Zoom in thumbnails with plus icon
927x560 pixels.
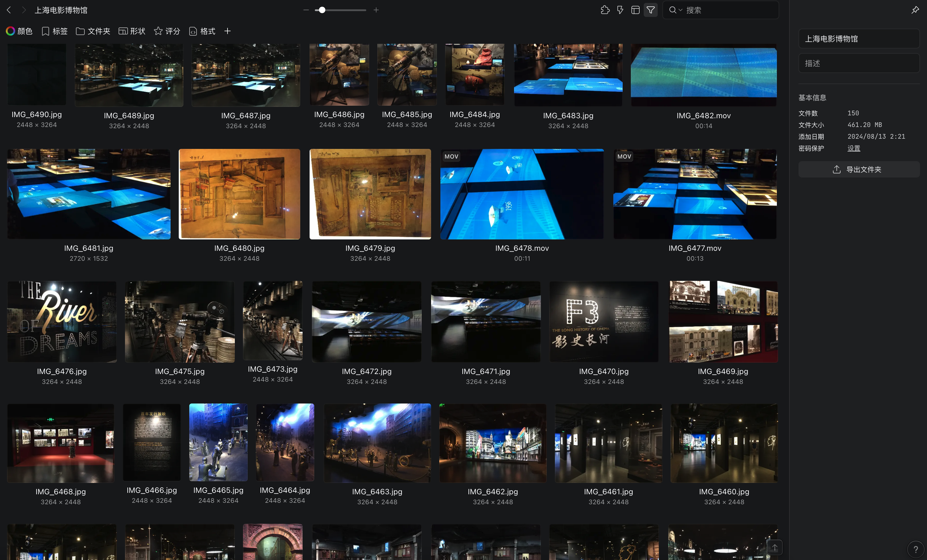[376, 10]
